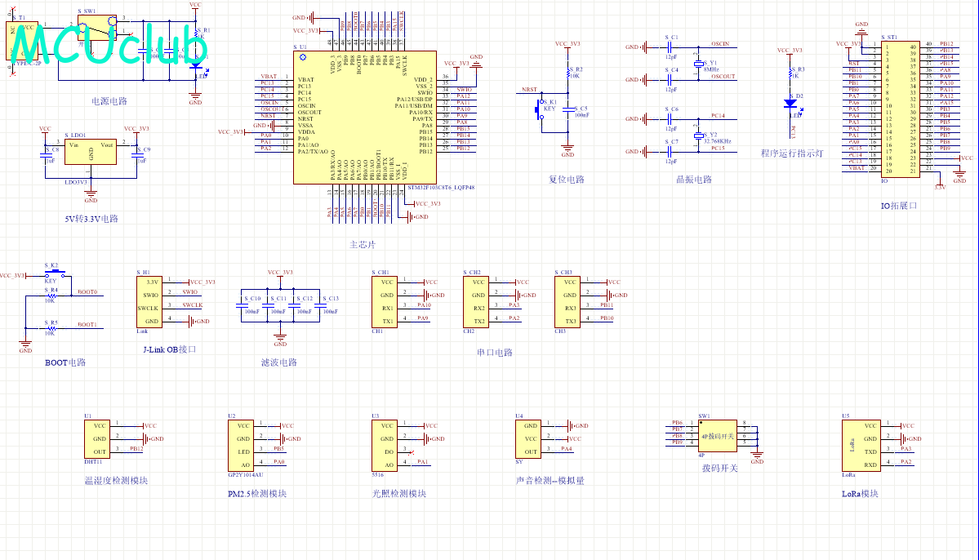Viewport: 979px width, 560px height.
Task: Select the S_C4 12pF capacitor
Action: 669,80
